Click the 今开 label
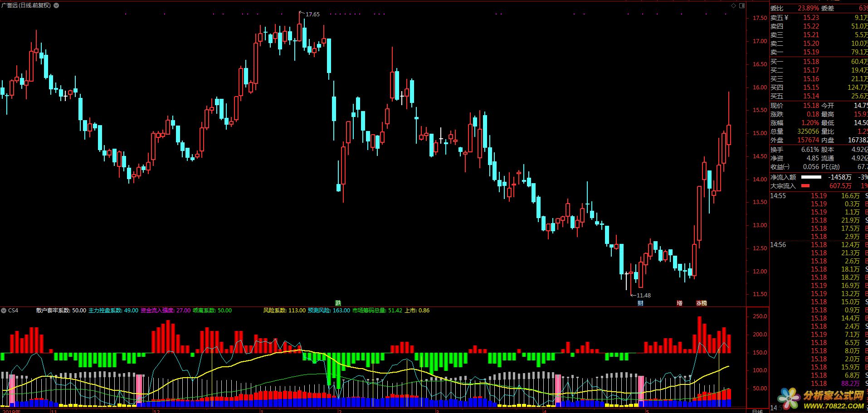868x413 pixels. 828,106
